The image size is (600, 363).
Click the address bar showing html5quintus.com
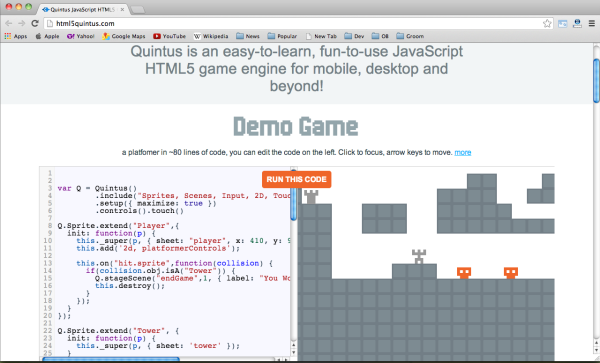coord(298,23)
